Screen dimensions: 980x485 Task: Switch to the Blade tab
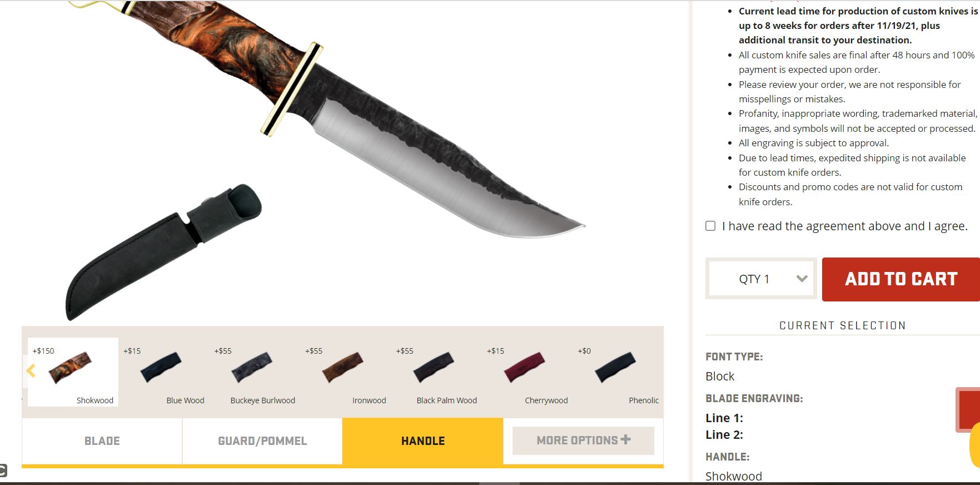[102, 441]
